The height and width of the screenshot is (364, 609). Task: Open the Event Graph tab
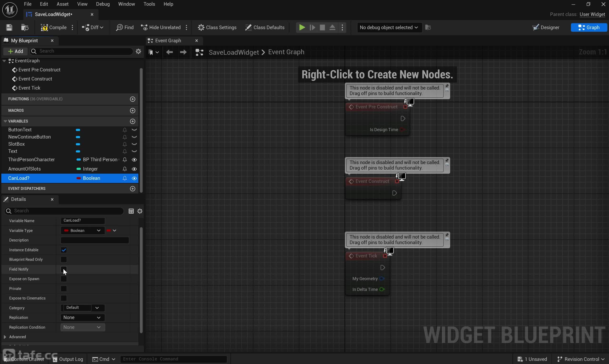[x=168, y=40]
